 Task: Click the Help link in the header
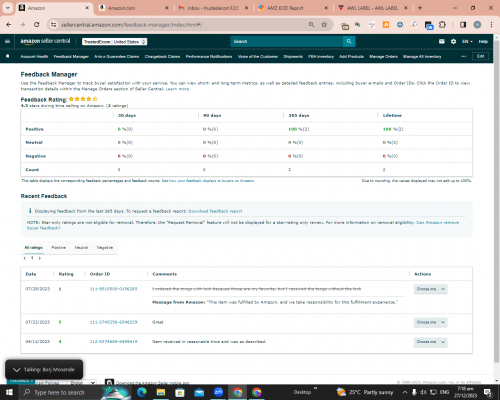pos(483,41)
